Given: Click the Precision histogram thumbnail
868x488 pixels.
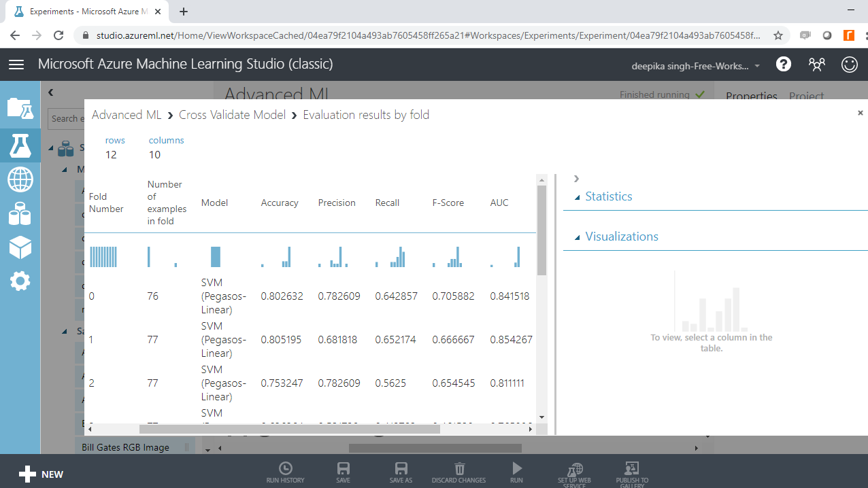Looking at the screenshot, I should point(333,257).
